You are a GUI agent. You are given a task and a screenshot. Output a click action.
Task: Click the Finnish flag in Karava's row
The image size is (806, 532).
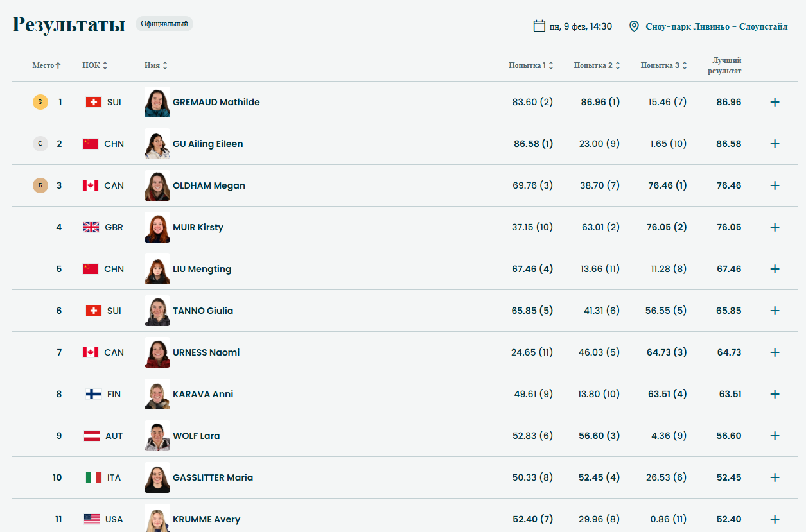[94, 394]
